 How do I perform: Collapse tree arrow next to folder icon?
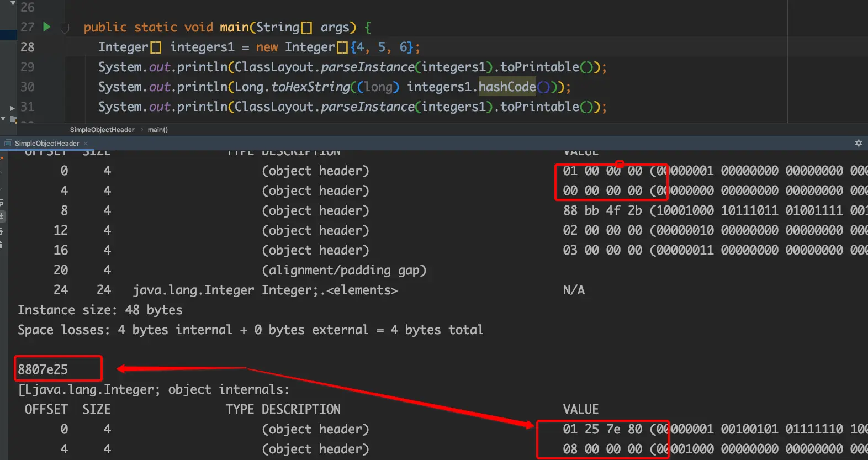click(x=4, y=119)
